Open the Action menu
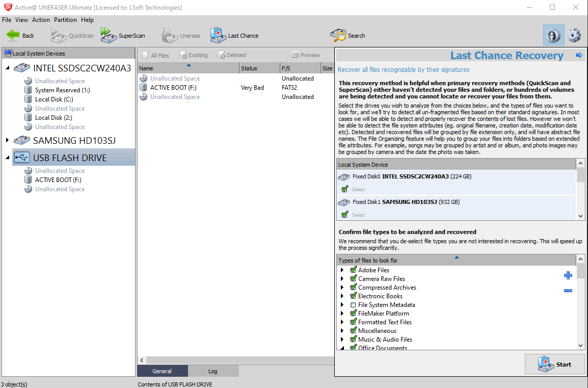The height and width of the screenshot is (388, 588). coord(41,20)
